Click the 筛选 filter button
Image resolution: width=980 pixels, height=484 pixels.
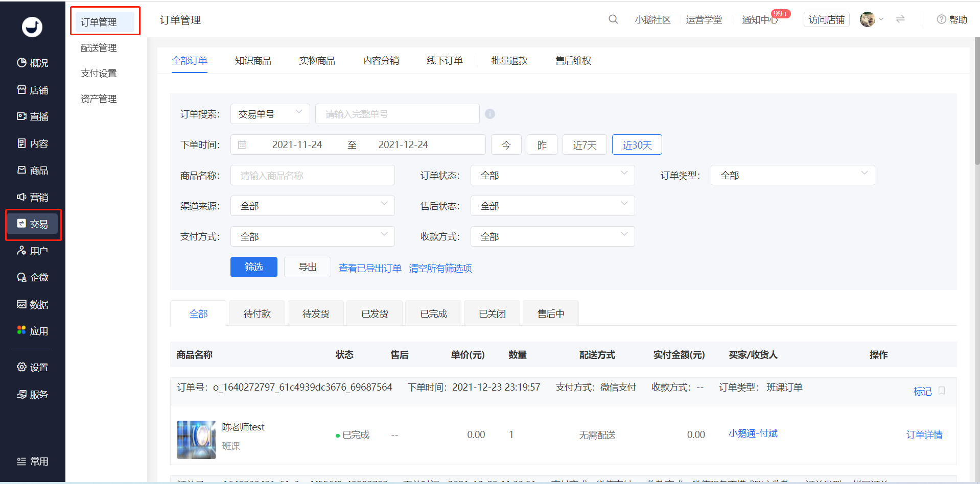click(x=254, y=267)
